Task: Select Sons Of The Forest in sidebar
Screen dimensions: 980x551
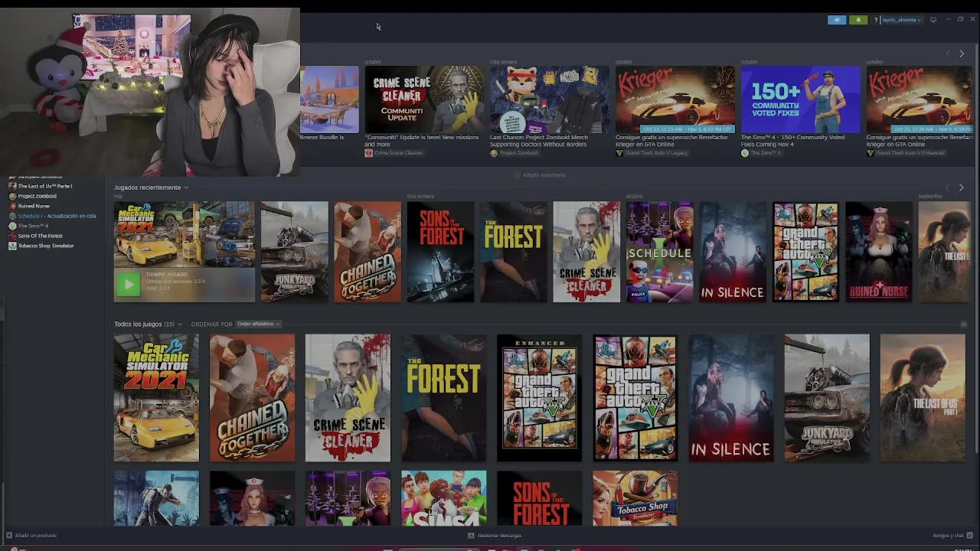Action: click(x=36, y=236)
